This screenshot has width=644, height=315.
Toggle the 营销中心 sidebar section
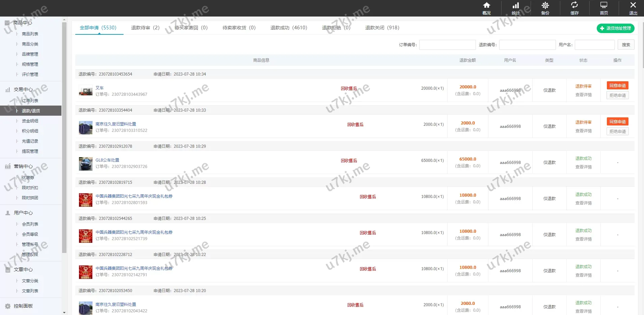[x=23, y=166]
